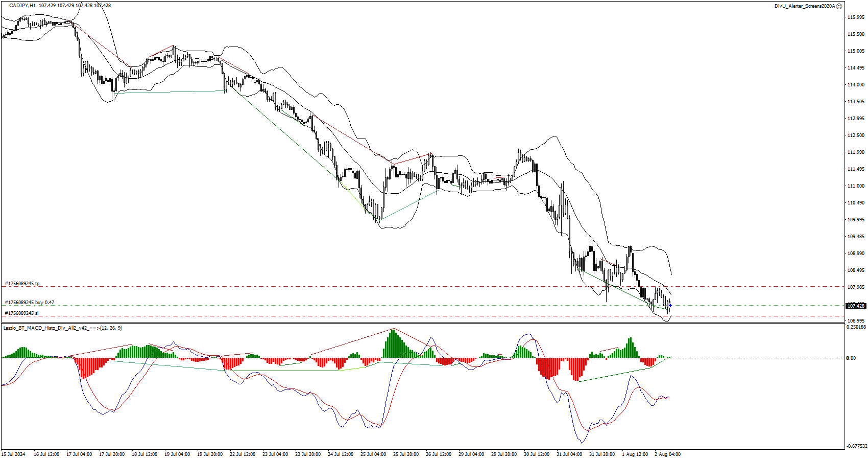
Task: Click the 115.995 price axis label
Action: tap(856, 17)
